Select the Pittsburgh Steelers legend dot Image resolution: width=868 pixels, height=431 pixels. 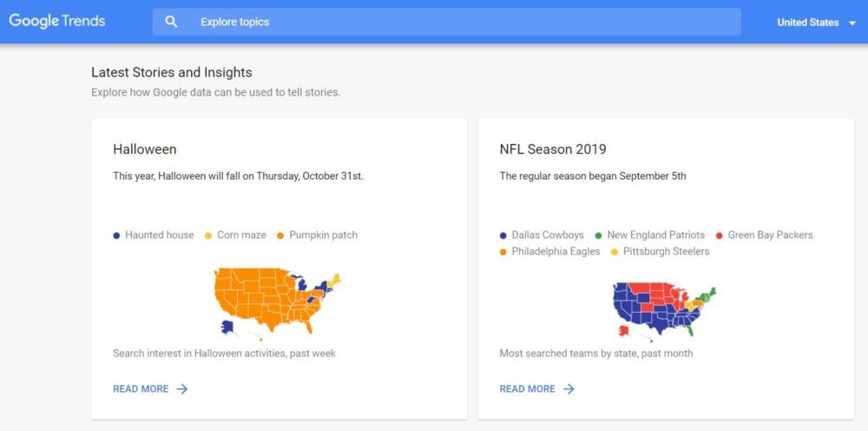click(x=615, y=252)
